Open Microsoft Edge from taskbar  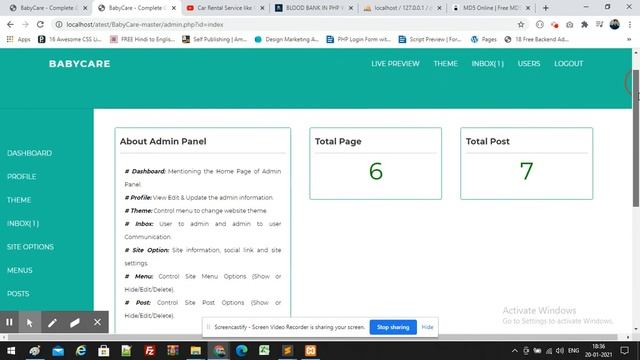pos(241,351)
